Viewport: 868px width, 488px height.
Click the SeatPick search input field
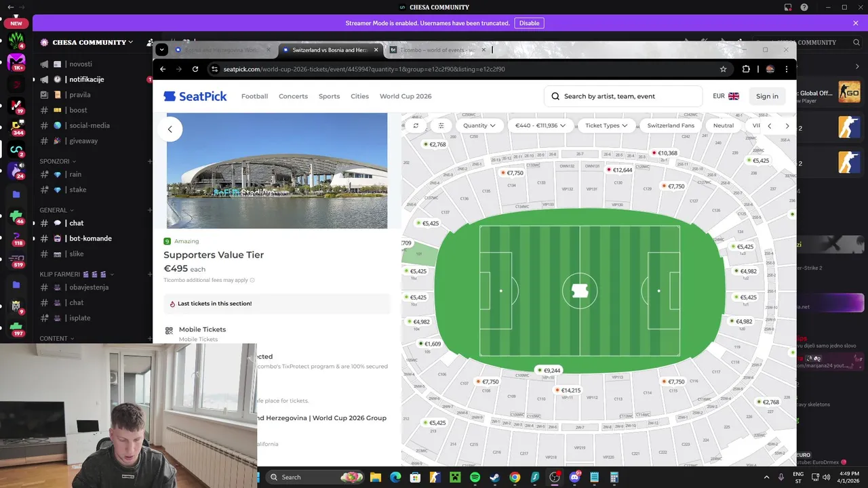623,96
